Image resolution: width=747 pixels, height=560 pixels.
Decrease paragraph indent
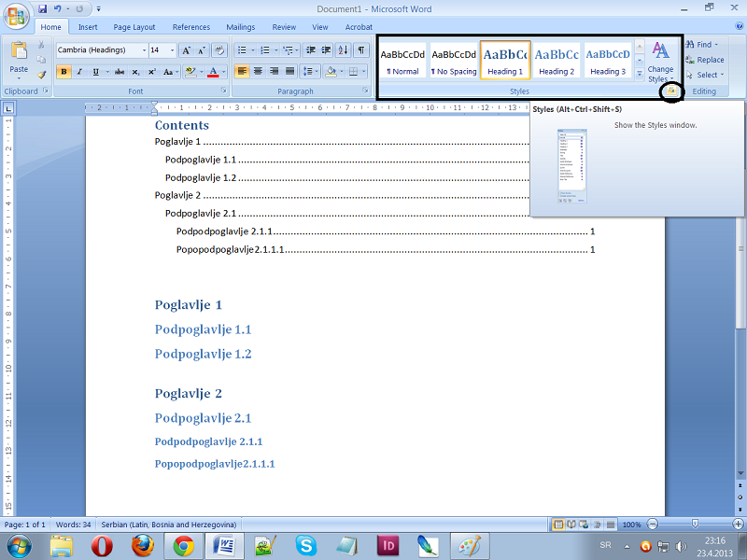pos(310,50)
